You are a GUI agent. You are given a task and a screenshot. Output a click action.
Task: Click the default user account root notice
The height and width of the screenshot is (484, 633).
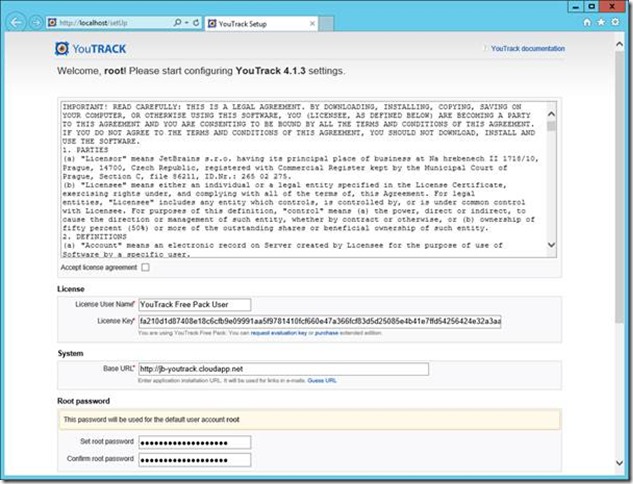309,419
